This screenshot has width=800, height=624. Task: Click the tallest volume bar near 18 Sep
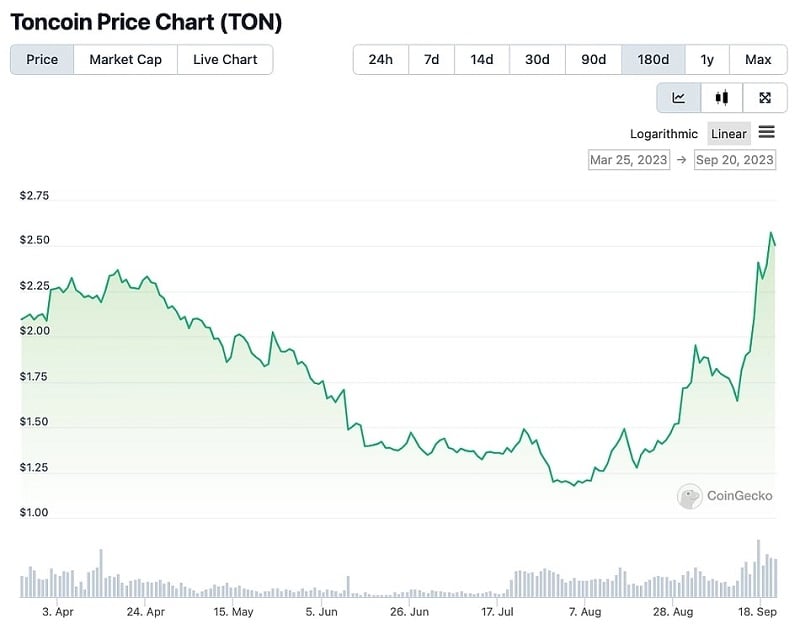click(759, 565)
